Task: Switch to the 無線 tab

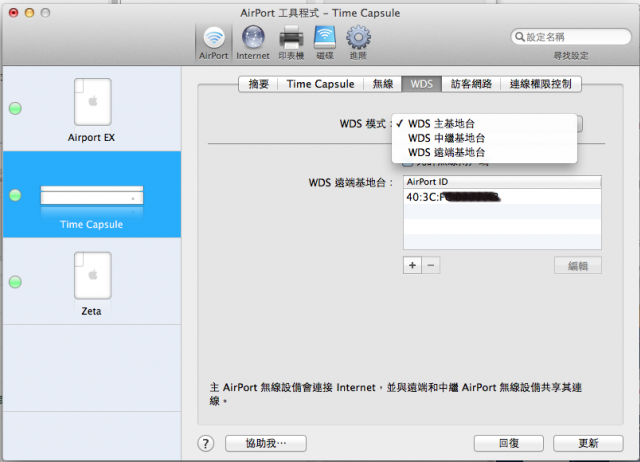Action: tap(382, 84)
